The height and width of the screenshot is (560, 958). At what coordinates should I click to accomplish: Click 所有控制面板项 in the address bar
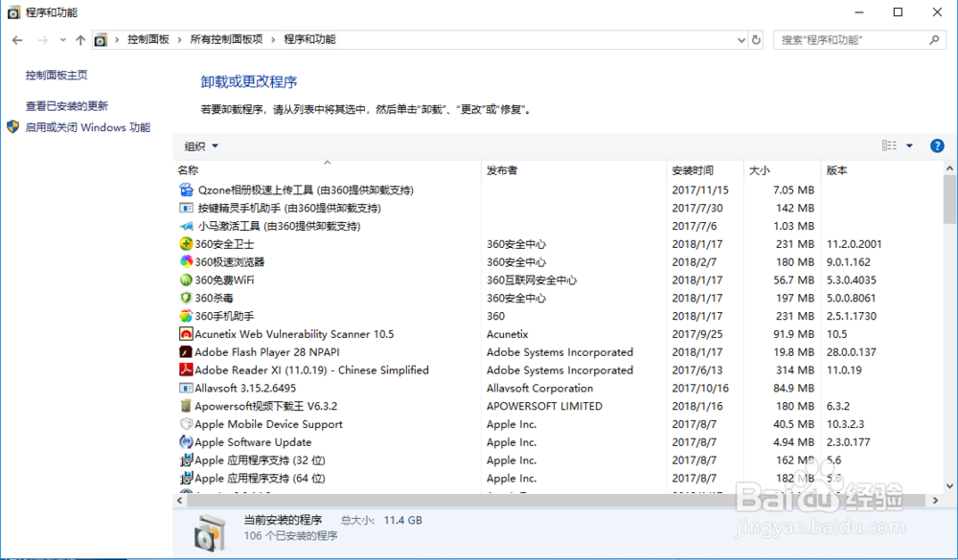tap(226, 39)
